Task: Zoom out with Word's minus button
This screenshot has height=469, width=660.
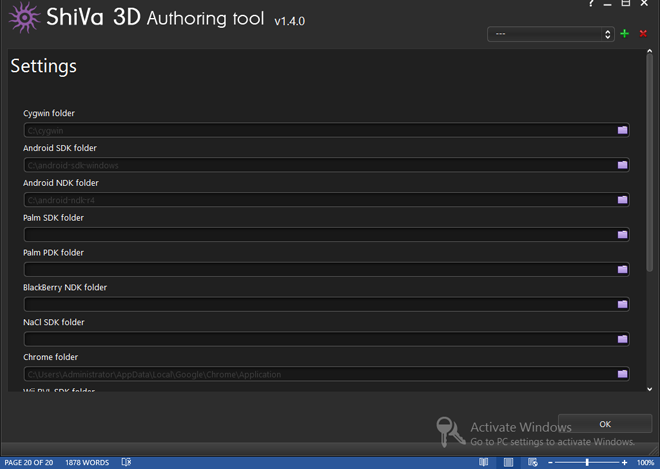Action: click(550, 462)
